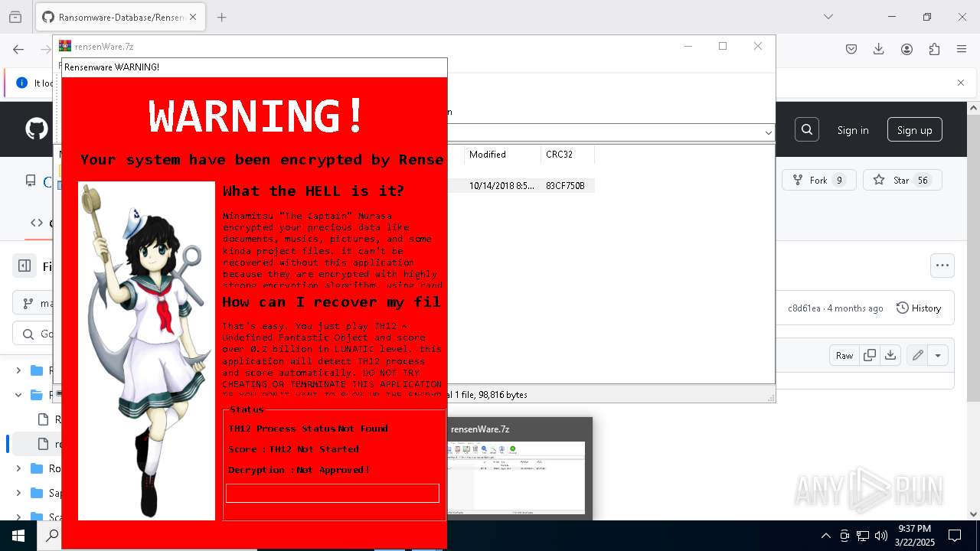980x551 pixels.
Task: Expand the Sap folder in file tree
Action: tap(18, 493)
